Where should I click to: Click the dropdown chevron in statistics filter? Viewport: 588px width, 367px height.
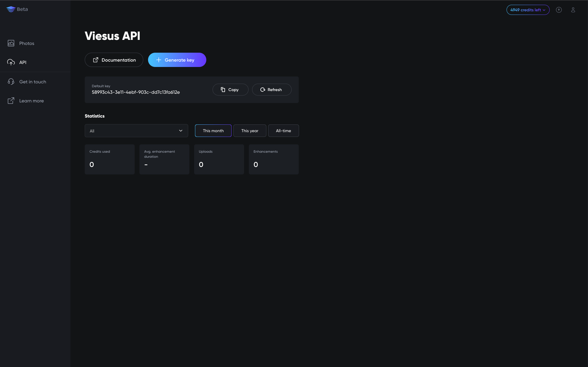click(x=181, y=131)
